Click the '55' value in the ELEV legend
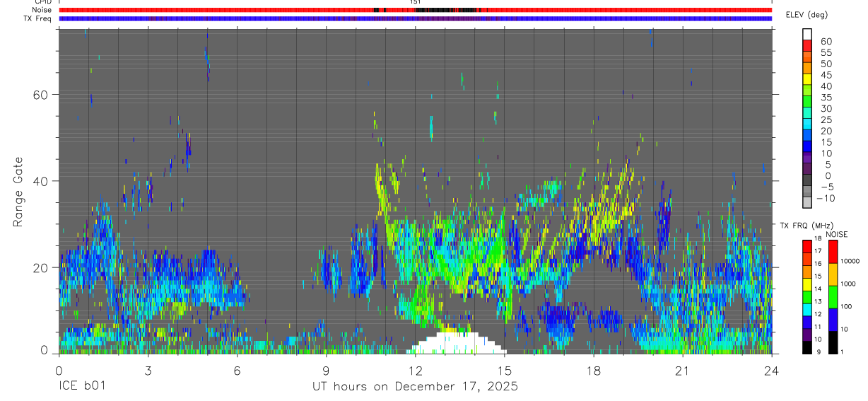The width and height of the screenshot is (868, 401). pyautogui.click(x=826, y=52)
